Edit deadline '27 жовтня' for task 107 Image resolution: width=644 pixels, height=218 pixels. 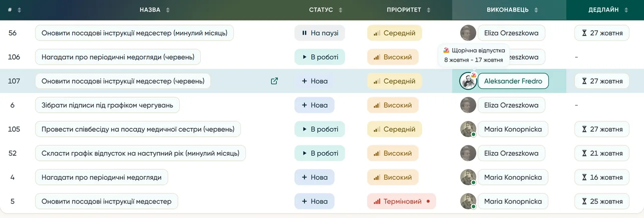pyautogui.click(x=601, y=81)
